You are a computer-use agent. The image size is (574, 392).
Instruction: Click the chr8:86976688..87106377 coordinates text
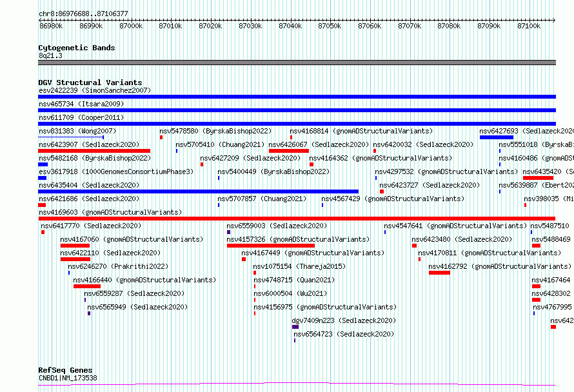coord(83,14)
